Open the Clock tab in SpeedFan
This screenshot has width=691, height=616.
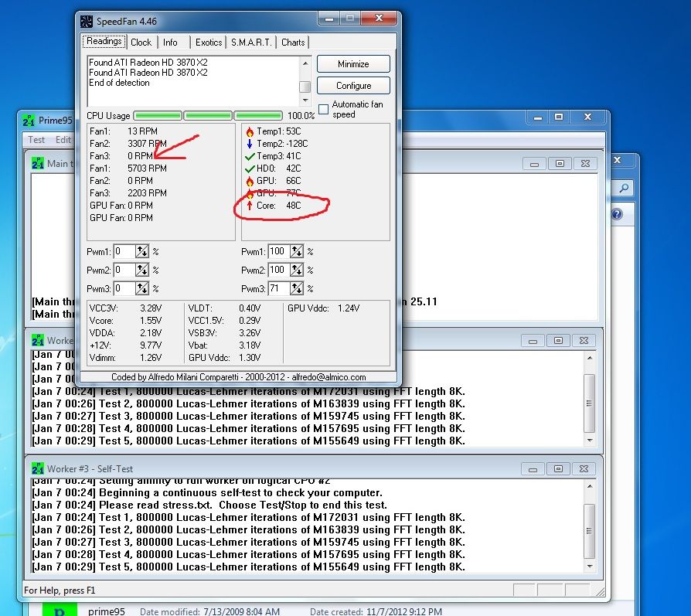(141, 43)
